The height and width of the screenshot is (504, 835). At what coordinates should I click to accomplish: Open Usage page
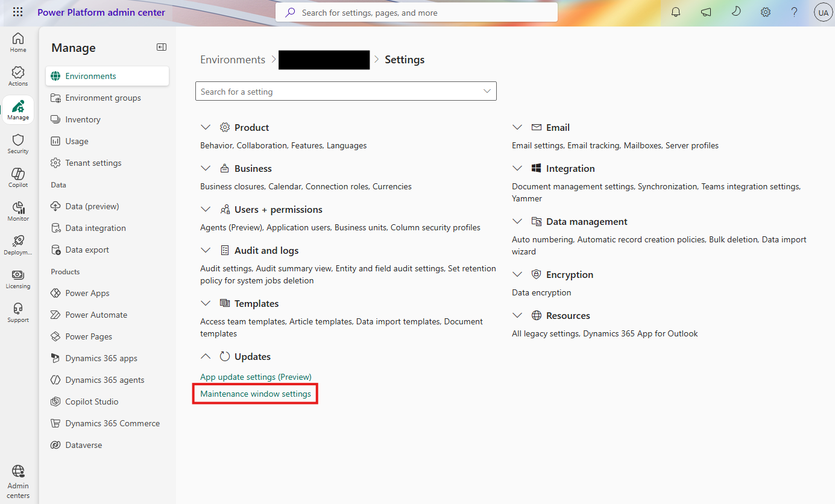(107, 141)
